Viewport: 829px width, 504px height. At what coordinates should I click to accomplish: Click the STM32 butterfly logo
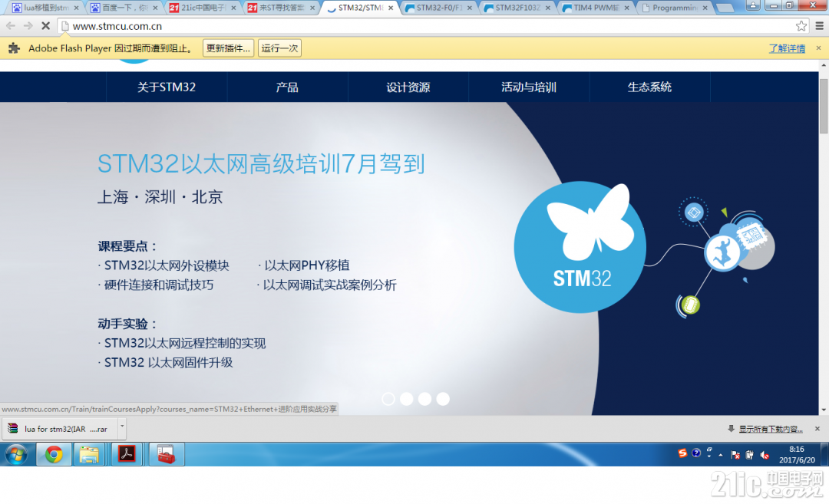point(580,247)
